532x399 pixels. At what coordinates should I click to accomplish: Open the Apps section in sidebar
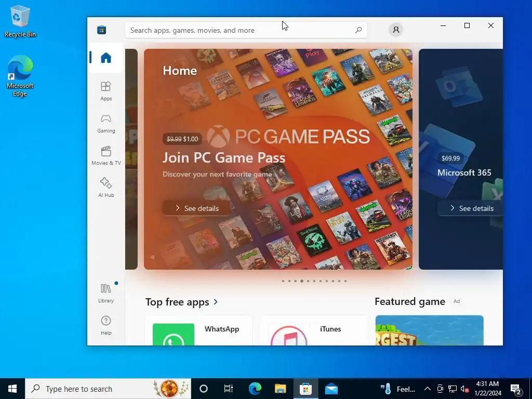(x=106, y=90)
